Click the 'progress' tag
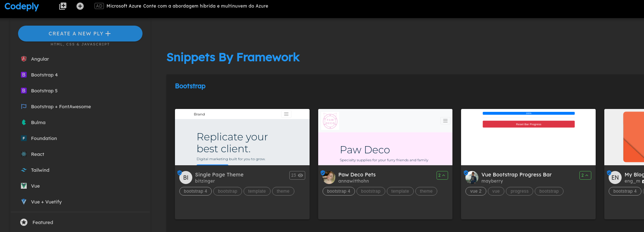 (520, 191)
